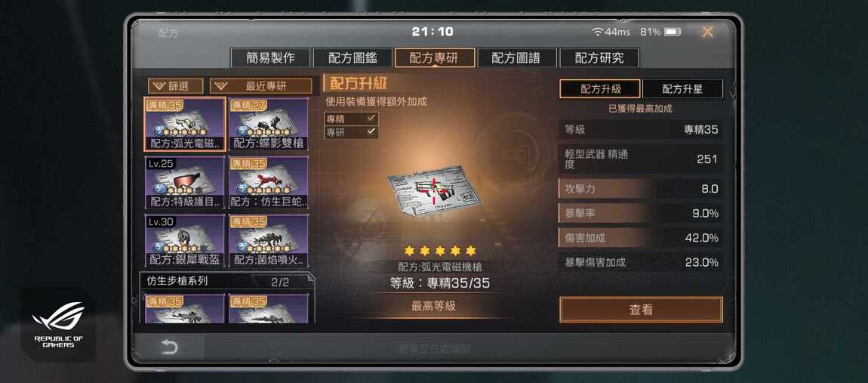Go to the 配方研究 tab

[x=599, y=57]
